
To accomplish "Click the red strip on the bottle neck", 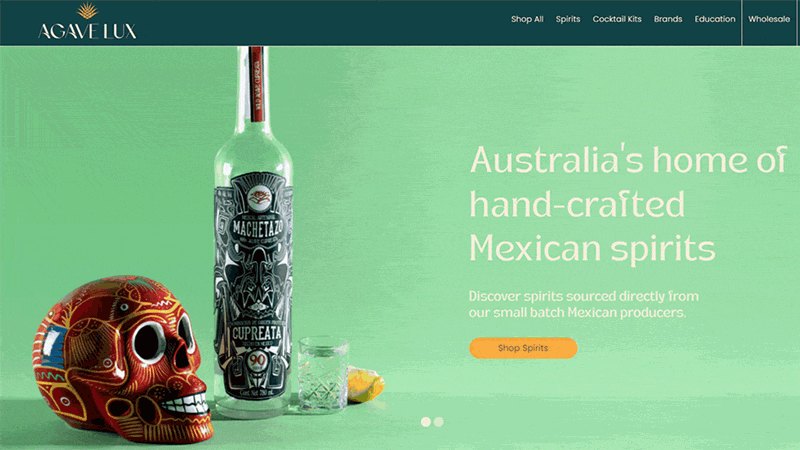I will coord(256,84).
